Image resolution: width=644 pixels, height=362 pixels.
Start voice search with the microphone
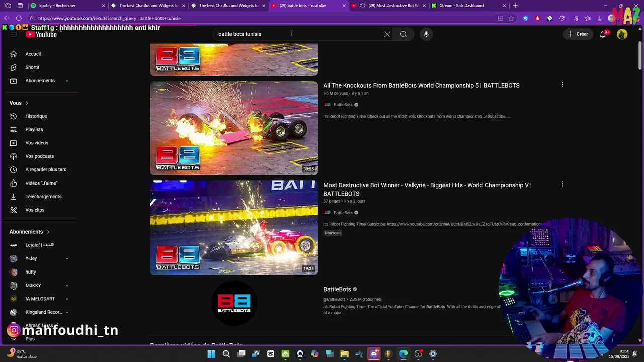point(426,34)
